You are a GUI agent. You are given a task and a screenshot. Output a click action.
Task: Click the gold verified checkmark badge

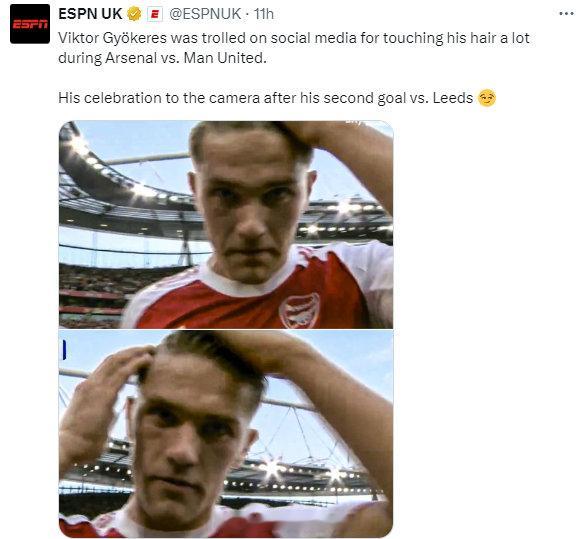click(134, 14)
